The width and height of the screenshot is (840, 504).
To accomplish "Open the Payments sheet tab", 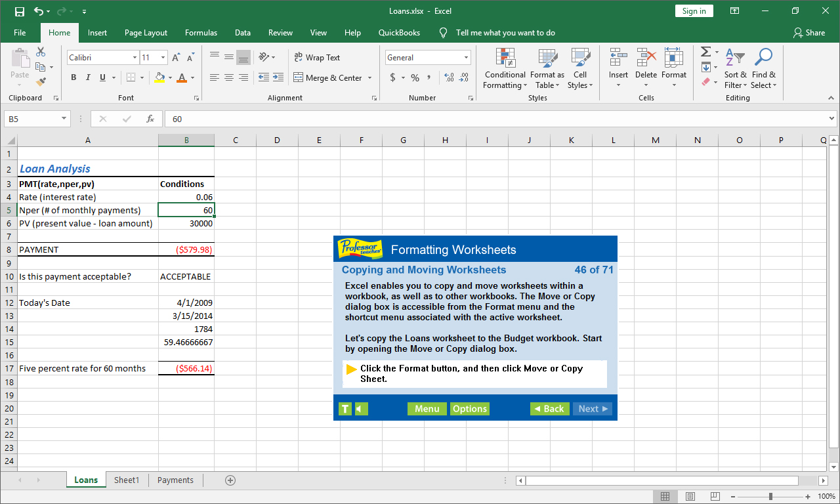I will tap(175, 480).
